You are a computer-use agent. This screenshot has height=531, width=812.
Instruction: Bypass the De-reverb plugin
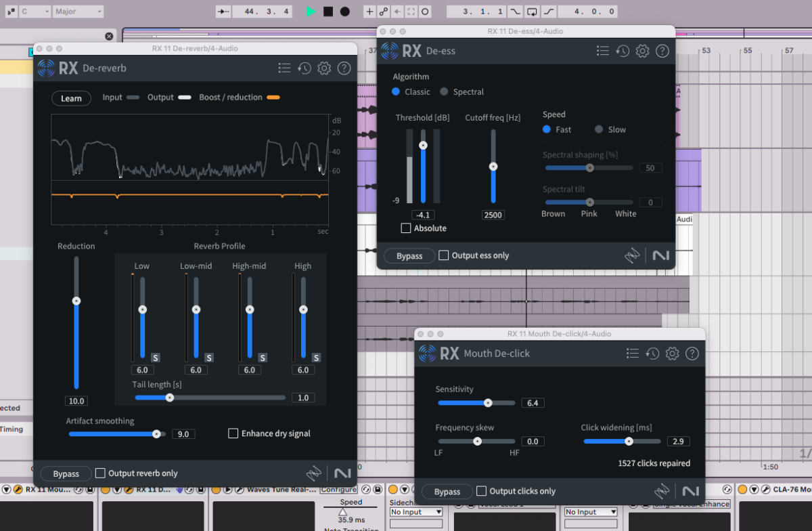pos(66,473)
